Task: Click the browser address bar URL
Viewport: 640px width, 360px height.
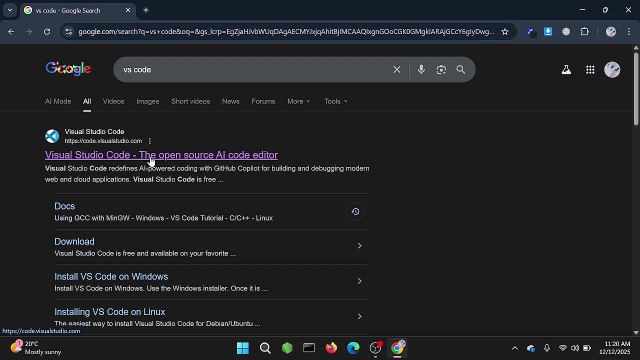Action: point(286,31)
